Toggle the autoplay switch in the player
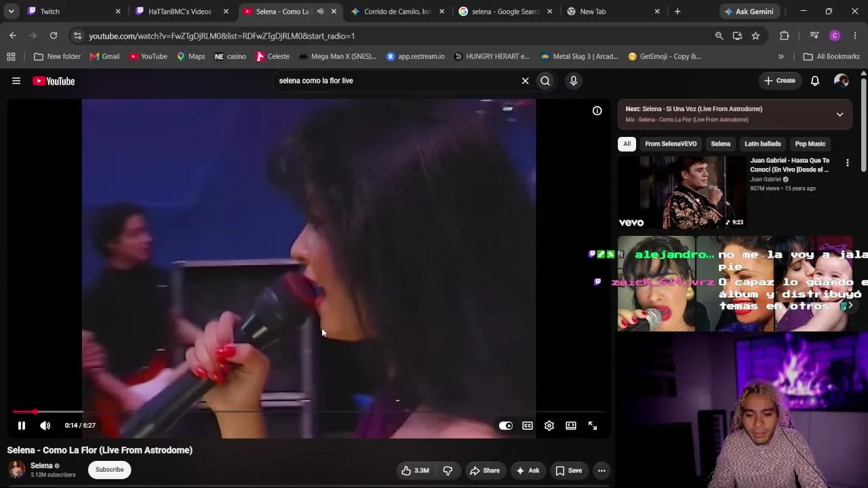This screenshot has width=868, height=488. coord(506,426)
